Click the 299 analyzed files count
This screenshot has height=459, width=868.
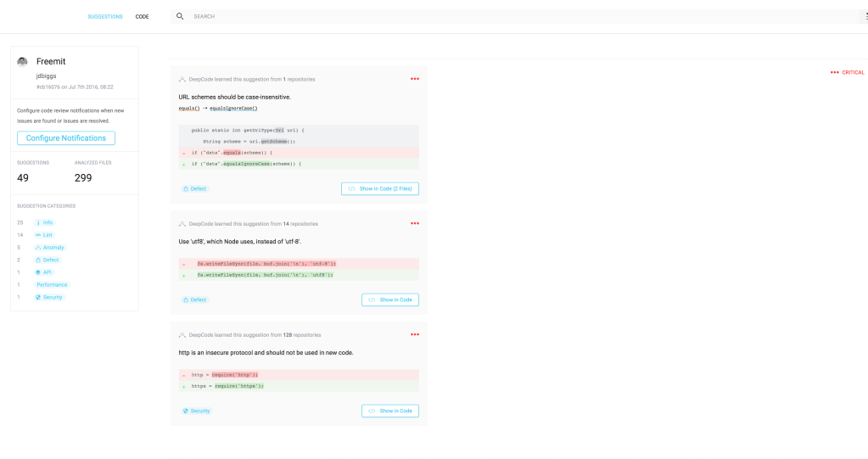click(x=83, y=177)
